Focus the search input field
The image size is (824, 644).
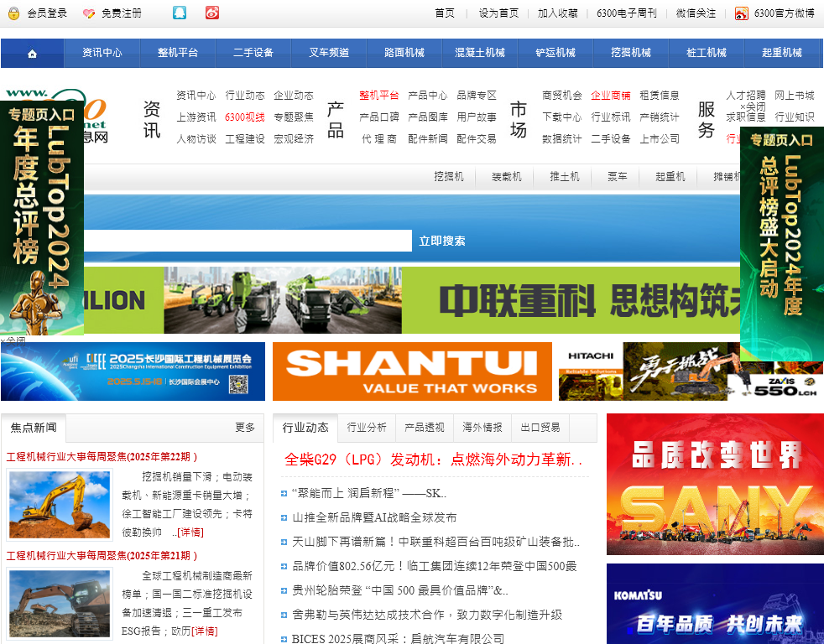tap(248, 241)
